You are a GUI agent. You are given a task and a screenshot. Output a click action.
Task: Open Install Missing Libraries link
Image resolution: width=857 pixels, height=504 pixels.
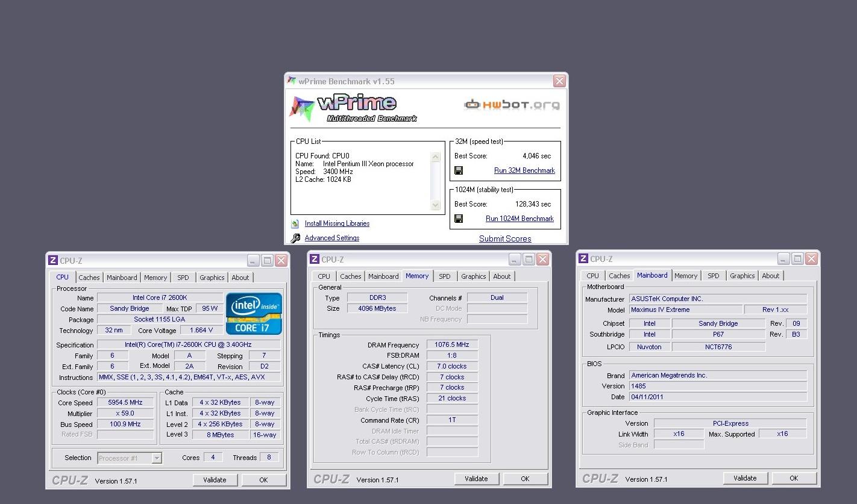[x=337, y=223]
